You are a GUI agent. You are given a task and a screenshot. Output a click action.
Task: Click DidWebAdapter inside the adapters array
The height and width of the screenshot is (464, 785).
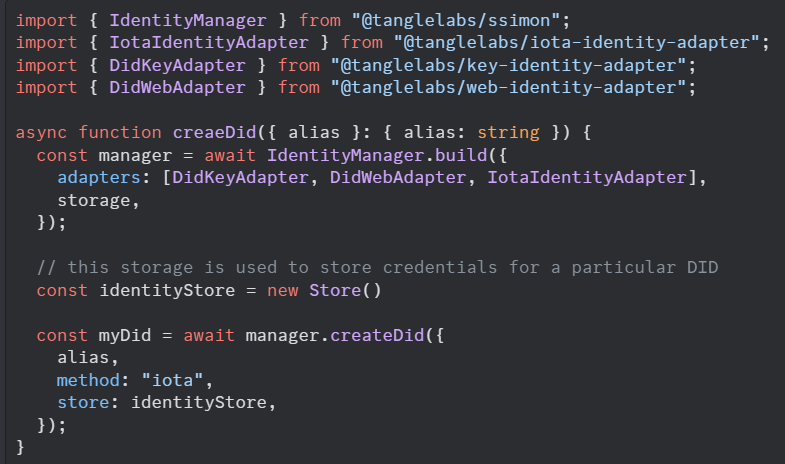point(398,178)
